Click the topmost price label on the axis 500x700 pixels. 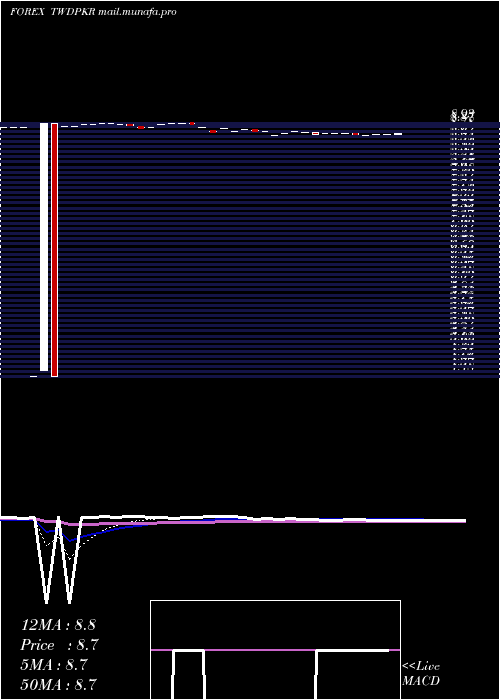coord(462,112)
